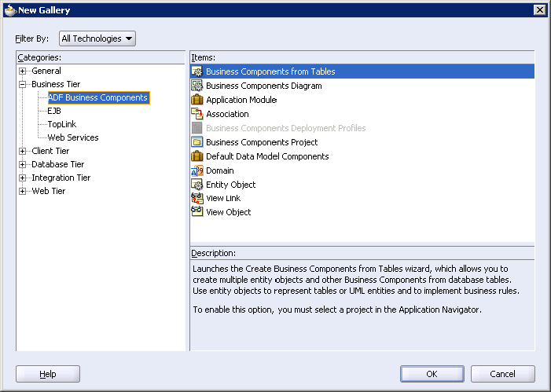Select 'Domain' item text
This screenshot has width=551, height=392.
tap(219, 170)
